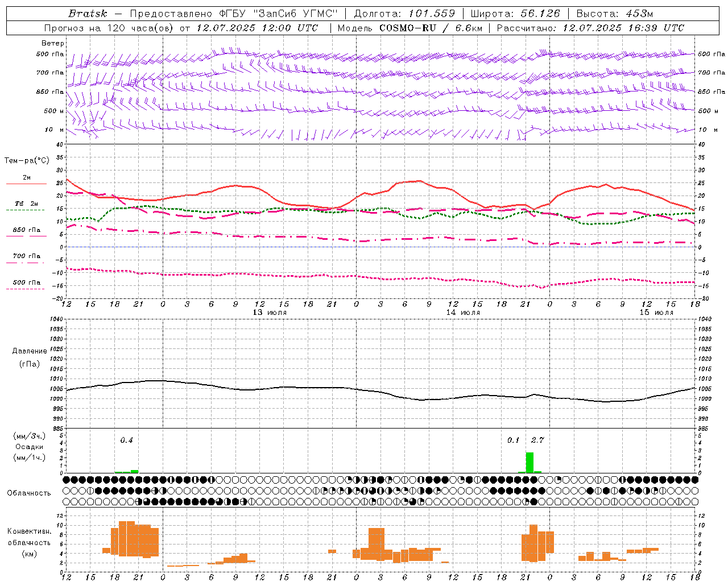Click the "Конвективн." convective cloud label
Viewport: 728px width, 582px height.
click(30, 531)
